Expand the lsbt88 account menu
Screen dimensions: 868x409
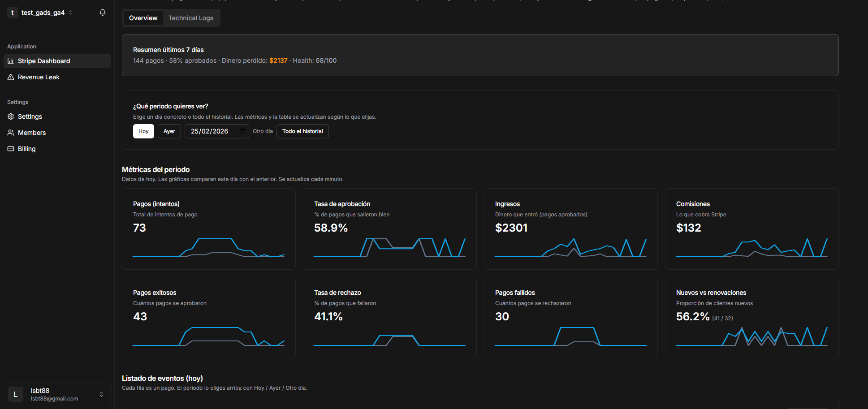[101, 394]
